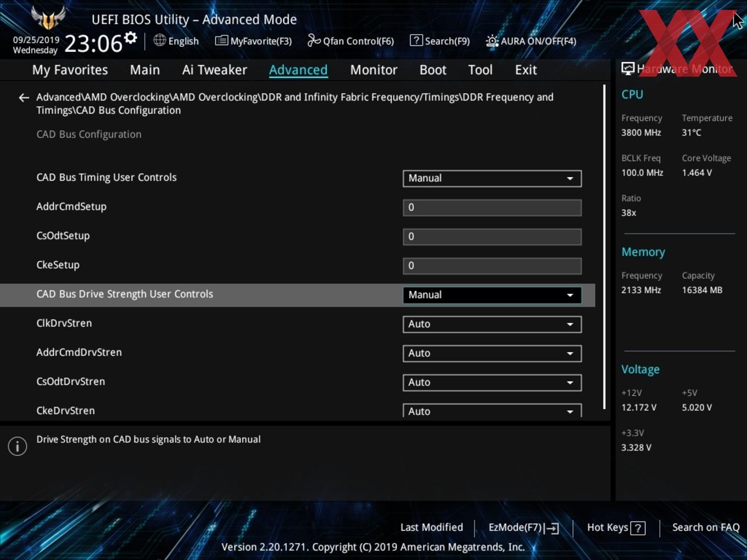This screenshot has width=747, height=560.
Task: Open Search on FAQ link
Action: [706, 527]
